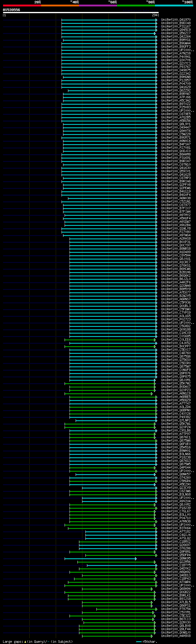Click the UniRef100_P02723 label
This screenshot has height=644, width=196.
tap(176, 320)
